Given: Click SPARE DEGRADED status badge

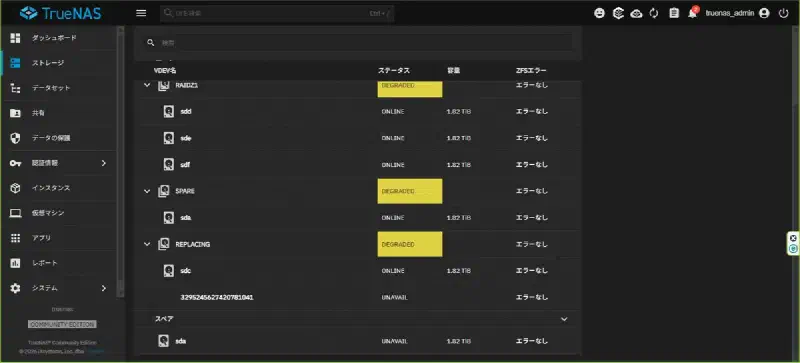Looking at the screenshot, I should point(410,191).
